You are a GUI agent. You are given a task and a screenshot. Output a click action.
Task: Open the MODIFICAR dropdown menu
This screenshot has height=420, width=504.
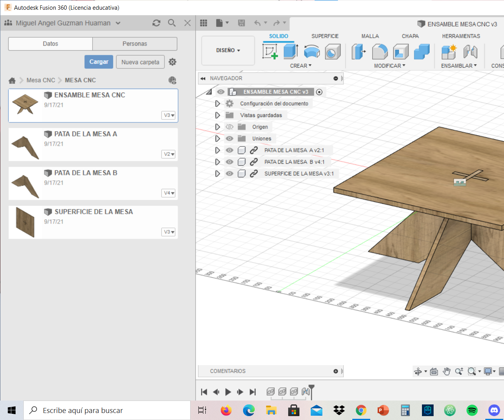coord(390,66)
